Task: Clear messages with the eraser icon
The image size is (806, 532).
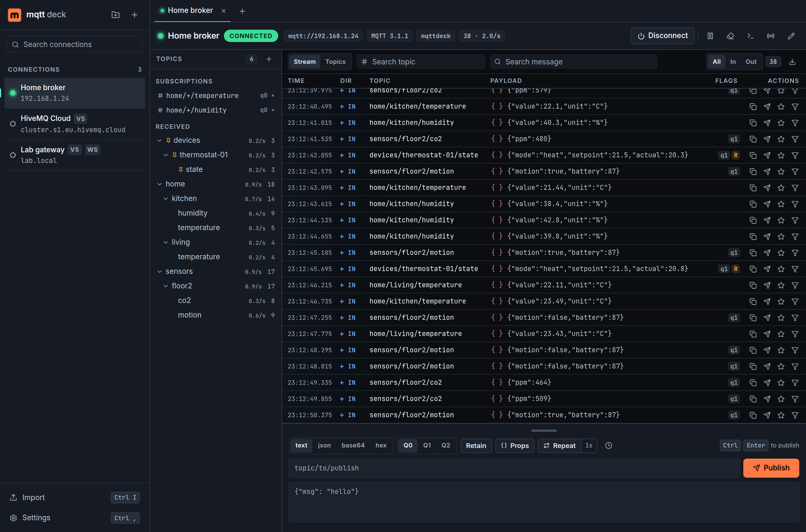Action: 730,36
